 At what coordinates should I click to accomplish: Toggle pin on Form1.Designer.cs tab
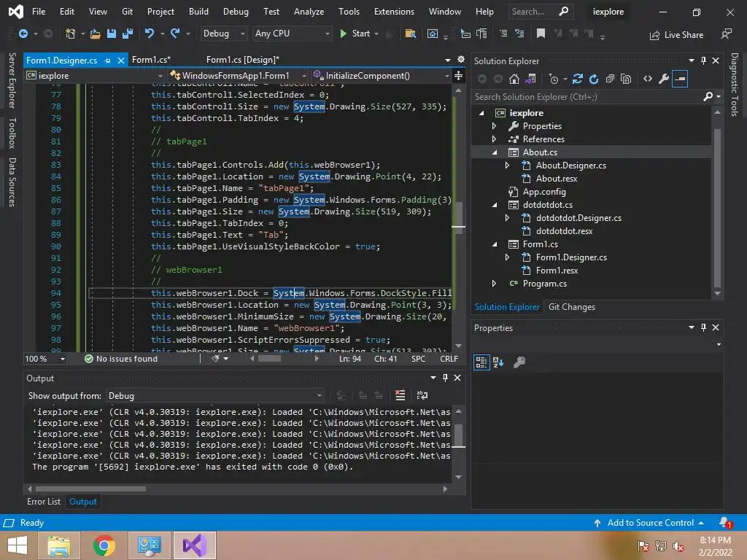108,61
